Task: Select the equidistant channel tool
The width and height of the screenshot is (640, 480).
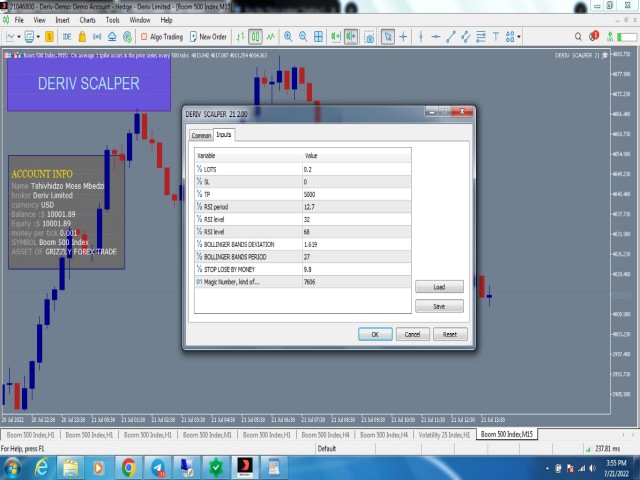Action: tap(465, 37)
